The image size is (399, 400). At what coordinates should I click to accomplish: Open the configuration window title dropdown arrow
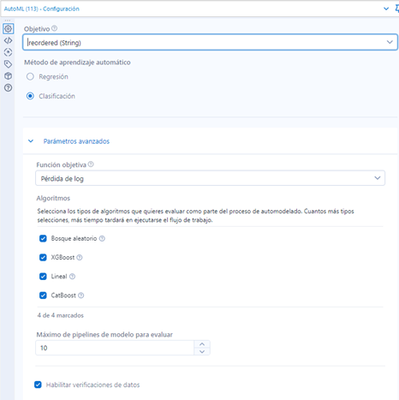(x=386, y=9)
